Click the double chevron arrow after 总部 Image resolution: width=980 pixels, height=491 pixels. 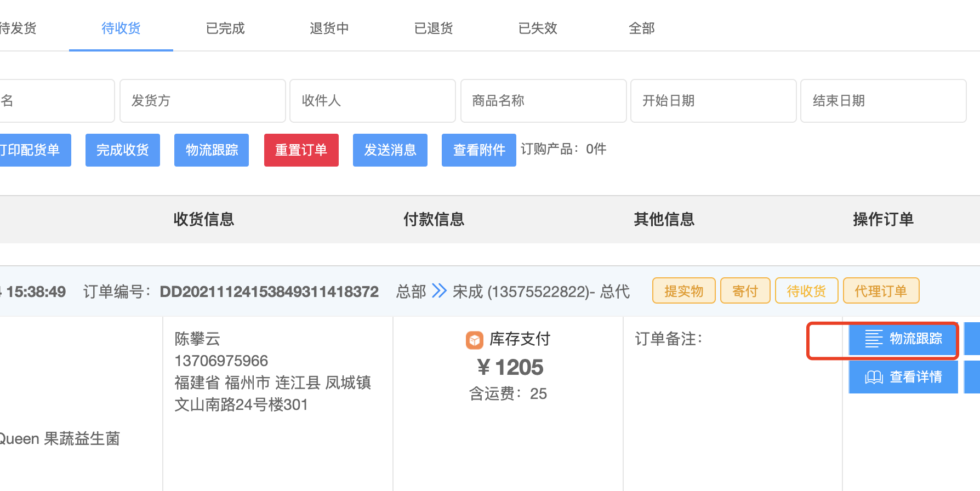point(439,290)
